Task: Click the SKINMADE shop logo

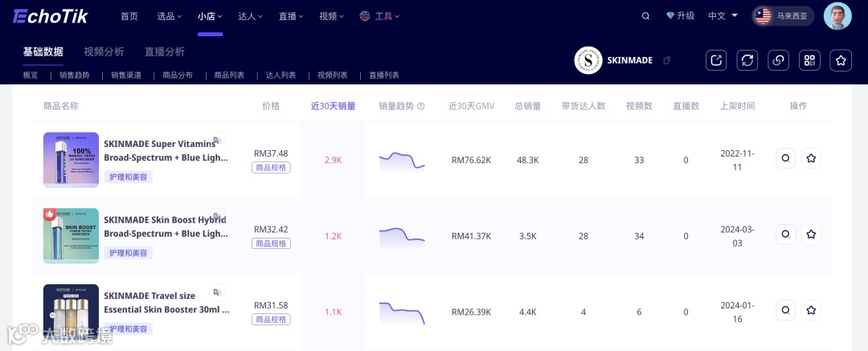Action: pyautogui.click(x=588, y=60)
